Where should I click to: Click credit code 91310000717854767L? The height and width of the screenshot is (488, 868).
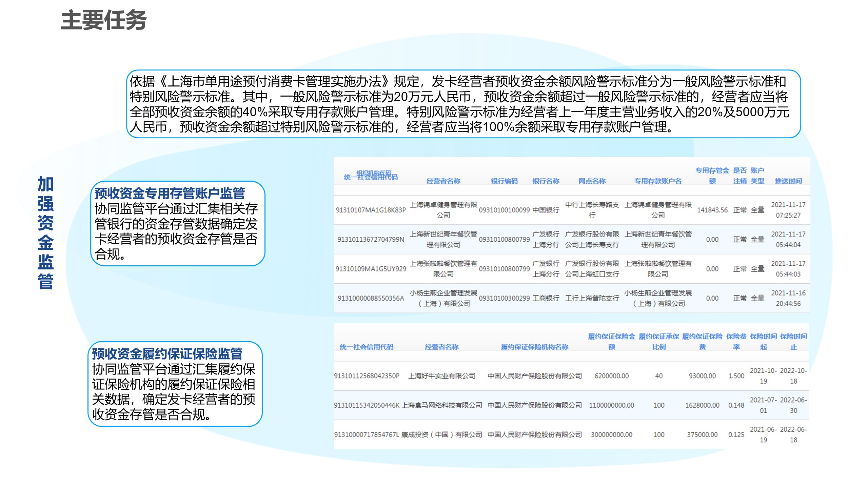point(367,435)
